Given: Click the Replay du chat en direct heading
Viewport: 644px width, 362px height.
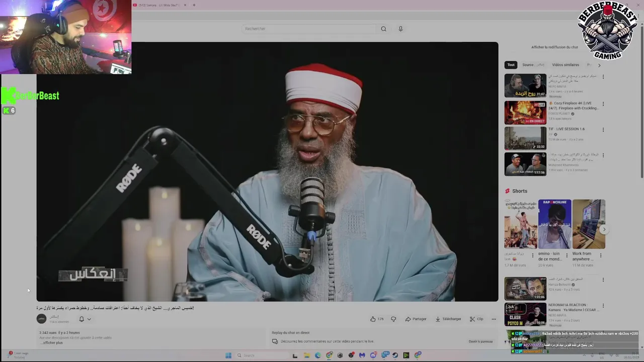Looking at the screenshot, I should point(290,333).
